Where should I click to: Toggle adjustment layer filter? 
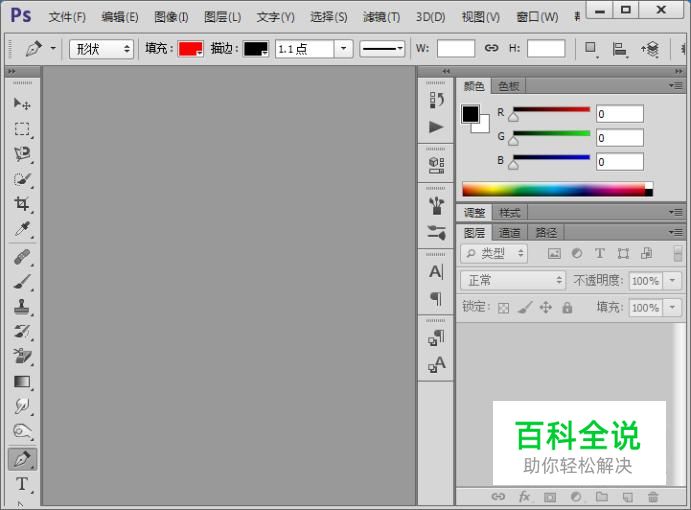[x=577, y=253]
